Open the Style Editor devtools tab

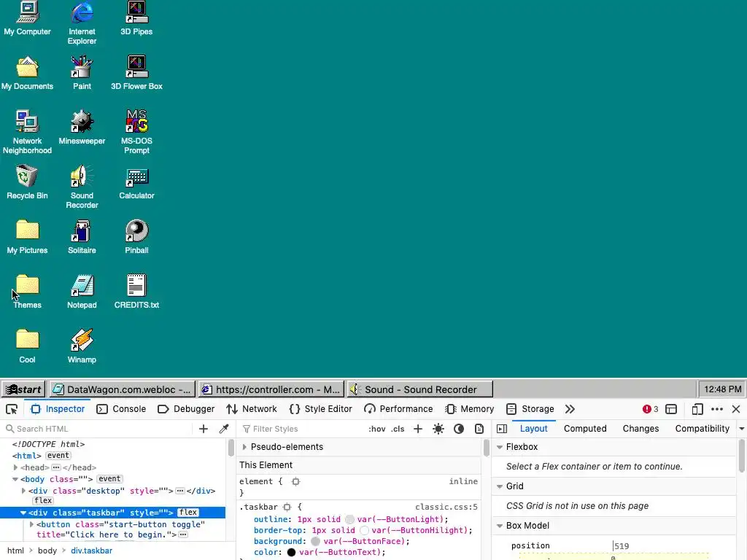pos(321,409)
